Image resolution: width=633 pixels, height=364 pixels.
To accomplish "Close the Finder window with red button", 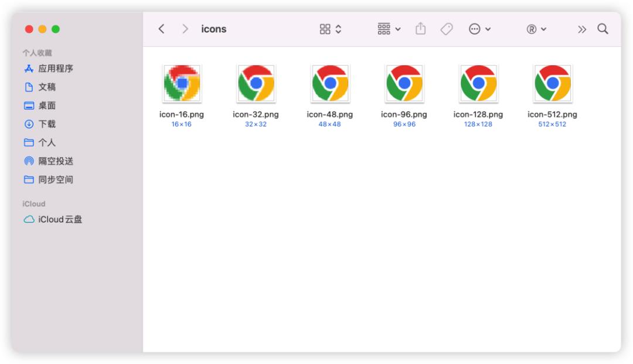I will 29,29.
